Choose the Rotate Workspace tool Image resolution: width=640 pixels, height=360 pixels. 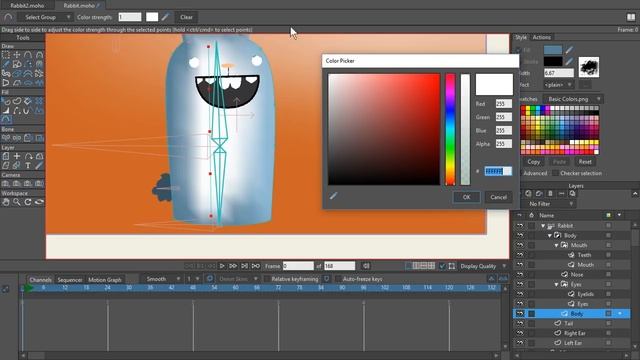(x=28, y=202)
